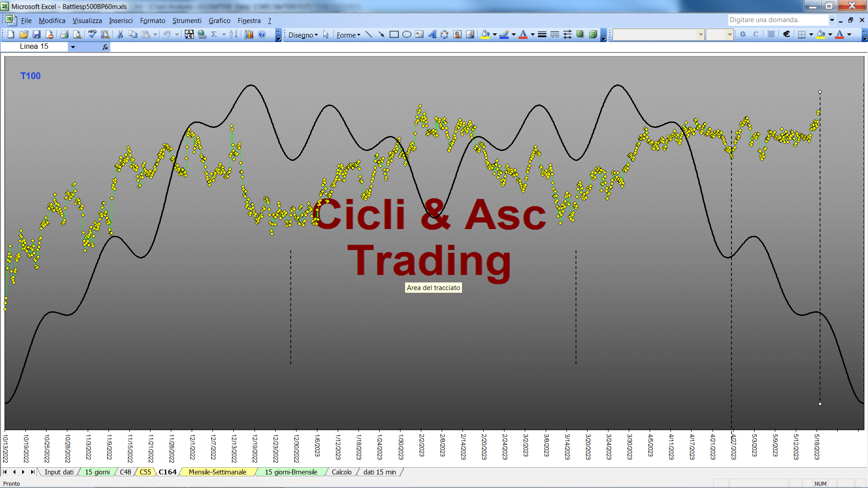Viewport: 868px width, 488px height.
Task: Open the Font name combo box
Action: coord(658,34)
